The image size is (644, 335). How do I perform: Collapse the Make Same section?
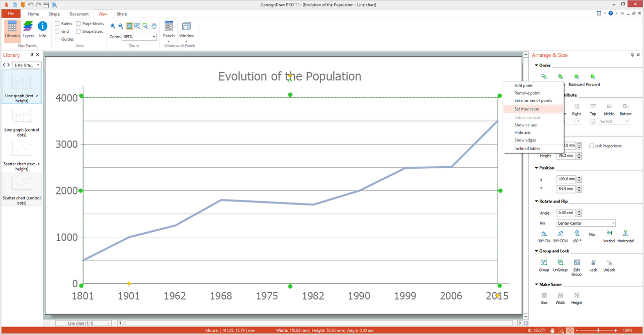[x=536, y=285]
